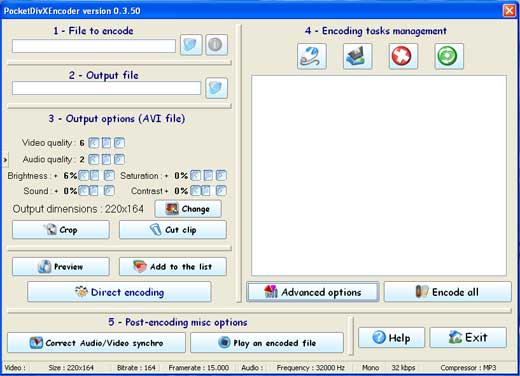Viewport: 520px width, 376px height.
Task: Click the Exit button
Action: [x=468, y=338]
